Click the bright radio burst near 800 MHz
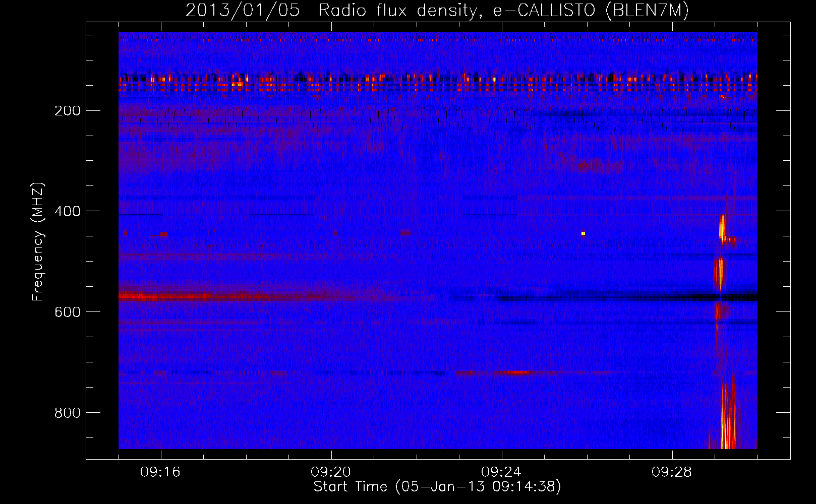 tap(727, 416)
